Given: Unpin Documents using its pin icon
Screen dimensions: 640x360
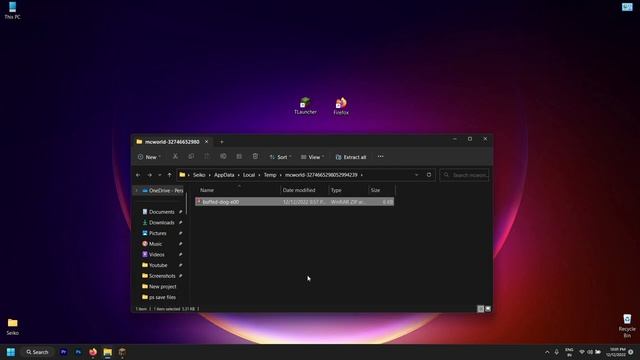Looking at the screenshot, I should [180, 212].
